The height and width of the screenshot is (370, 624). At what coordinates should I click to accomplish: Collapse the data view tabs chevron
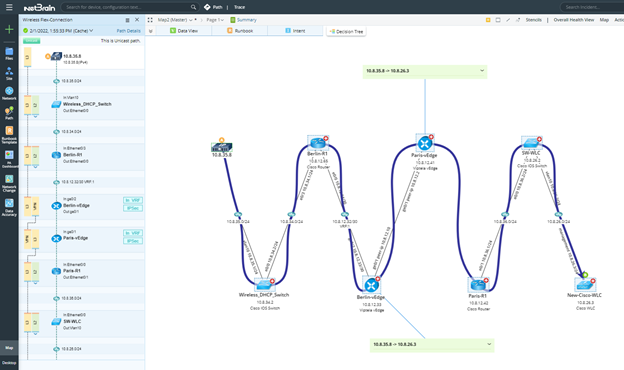pyautogui.click(x=150, y=31)
